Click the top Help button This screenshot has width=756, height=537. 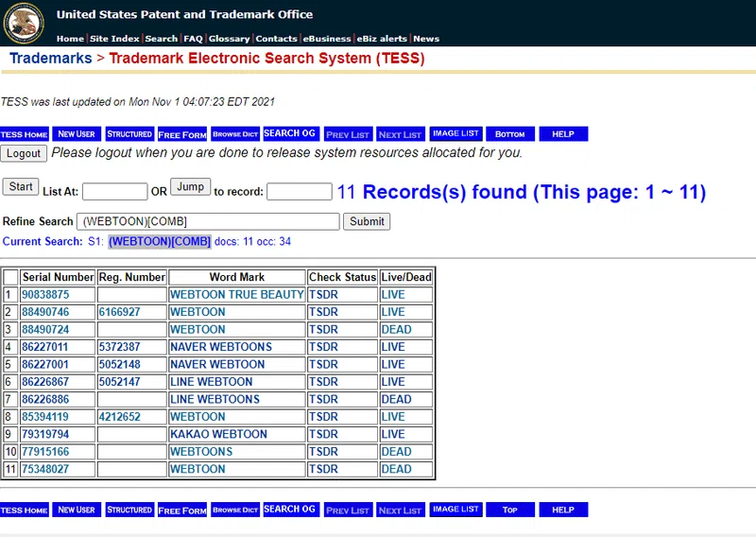(563, 134)
